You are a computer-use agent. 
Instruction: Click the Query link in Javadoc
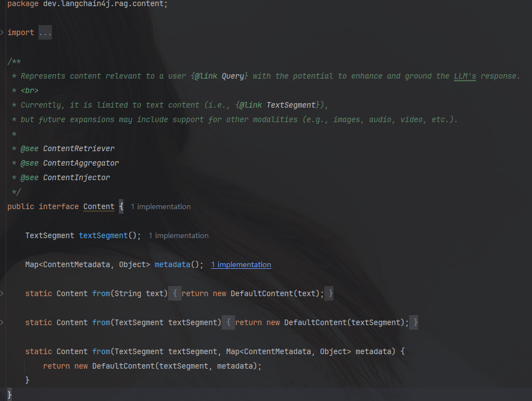(233, 76)
